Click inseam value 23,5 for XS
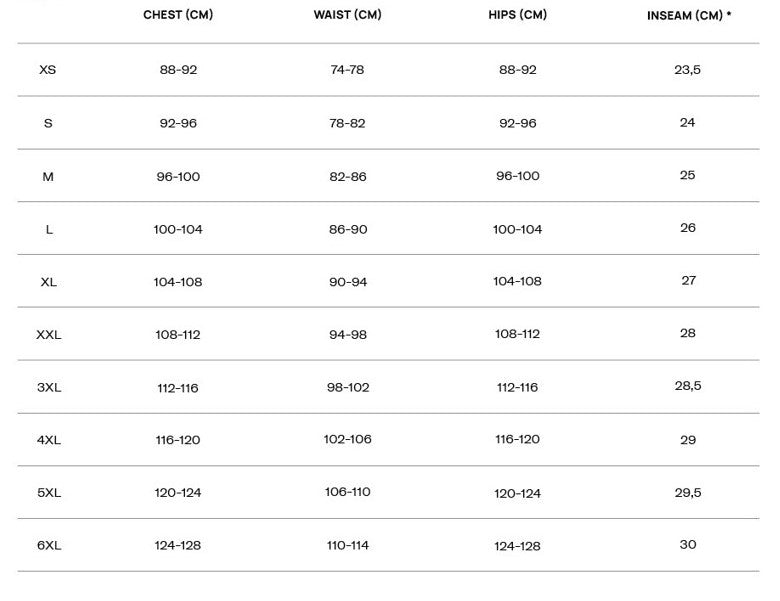This screenshot has height=601, width=780. click(688, 70)
